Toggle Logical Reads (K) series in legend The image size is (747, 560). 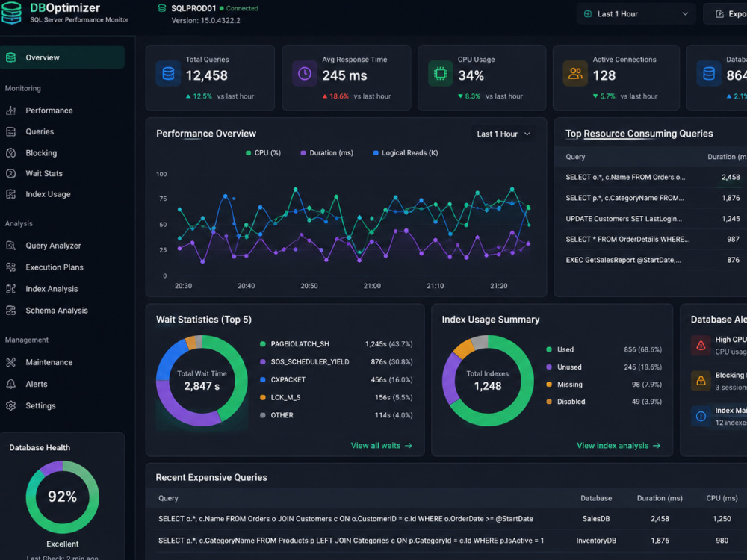[406, 153]
